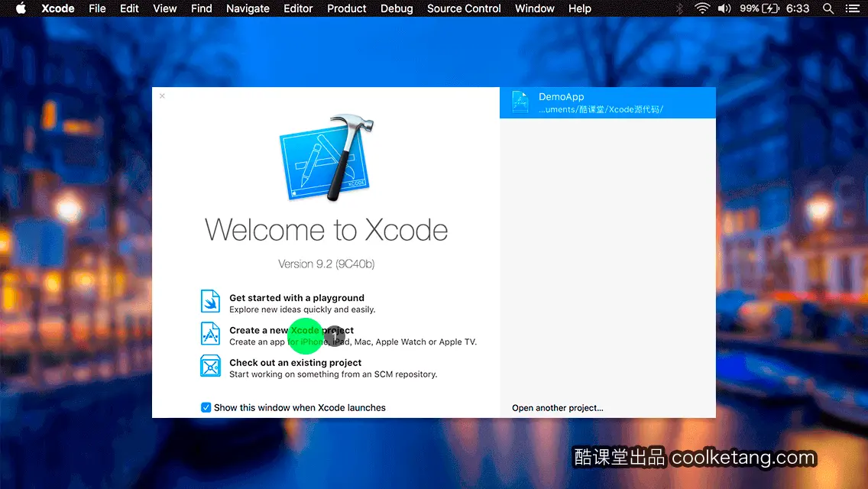Click Open another project link
The width and height of the screenshot is (868, 489).
pyautogui.click(x=558, y=407)
